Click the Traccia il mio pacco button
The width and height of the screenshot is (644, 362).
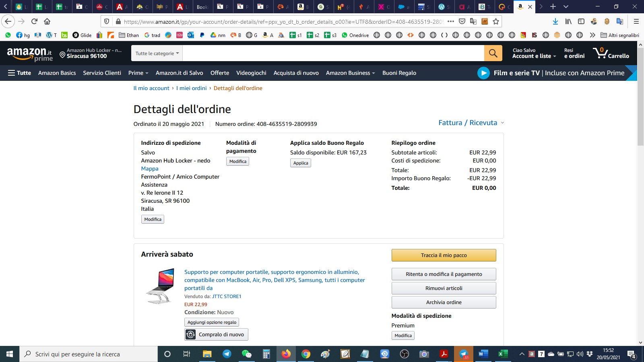(x=444, y=255)
